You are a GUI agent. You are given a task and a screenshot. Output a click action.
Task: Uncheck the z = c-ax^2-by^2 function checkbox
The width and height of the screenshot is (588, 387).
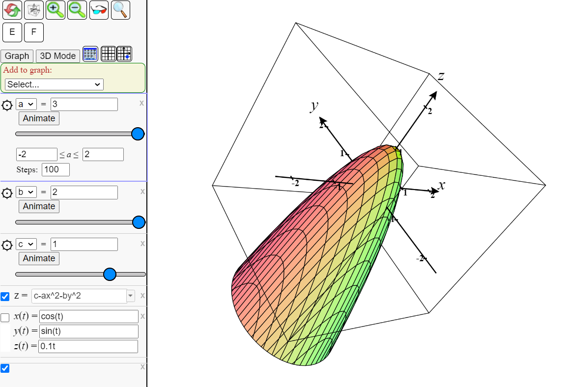pos(5,296)
